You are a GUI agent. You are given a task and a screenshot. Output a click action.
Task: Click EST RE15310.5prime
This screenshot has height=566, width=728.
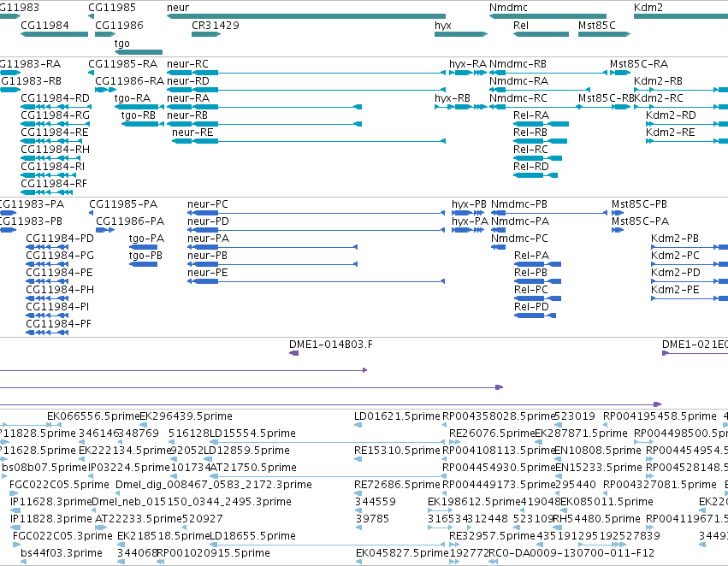click(x=358, y=459)
